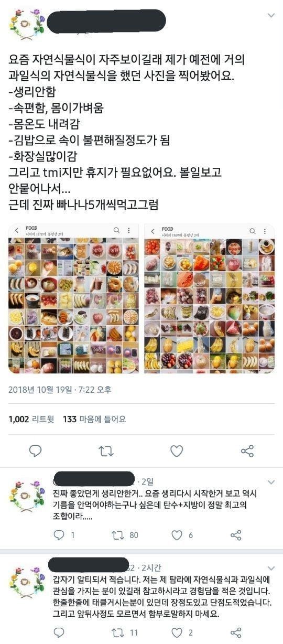Screen dimensions: 283x644
Task: View the 133 마음에 들어요 list
Action: 94,419
